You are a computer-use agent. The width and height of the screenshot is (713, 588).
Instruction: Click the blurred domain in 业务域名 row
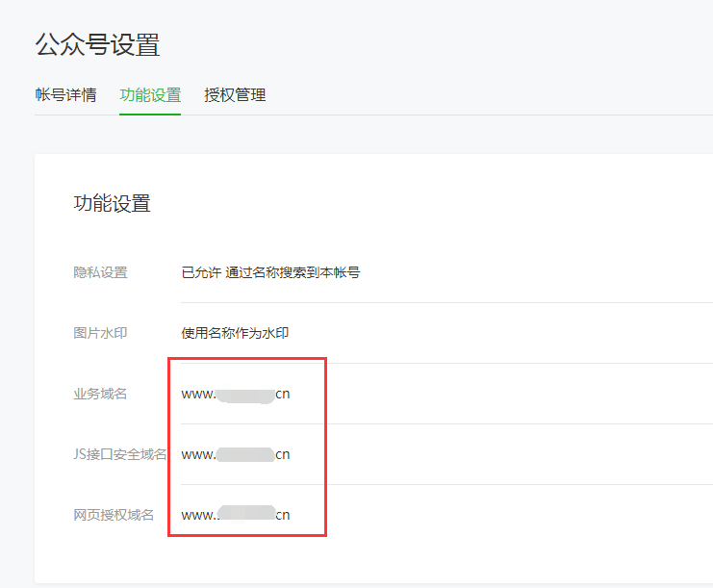245,394
